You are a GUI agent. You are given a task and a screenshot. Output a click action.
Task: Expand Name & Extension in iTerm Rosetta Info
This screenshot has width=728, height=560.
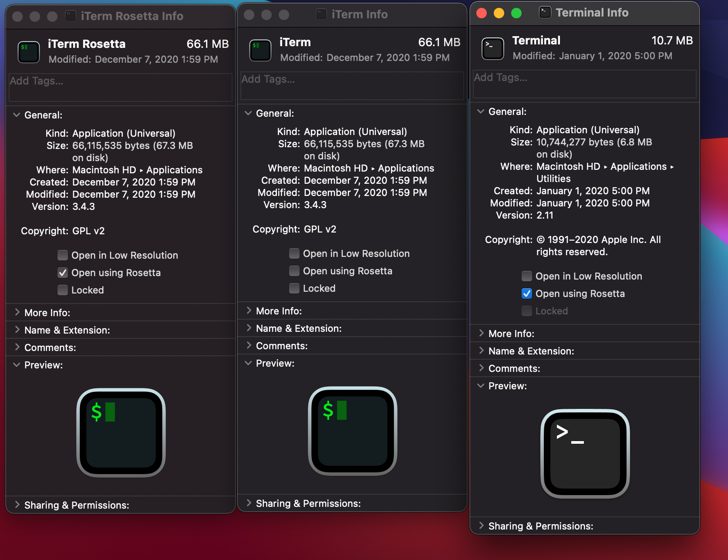coord(17,330)
